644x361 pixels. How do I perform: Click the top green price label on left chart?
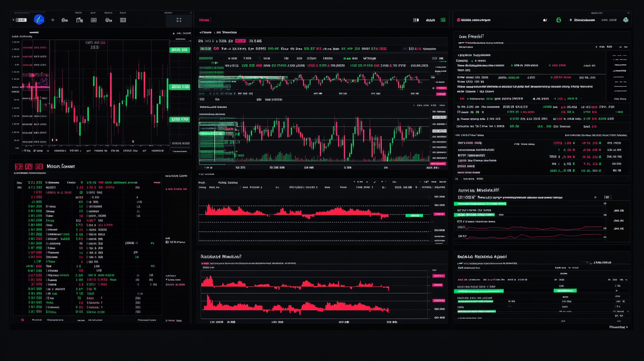point(179,50)
